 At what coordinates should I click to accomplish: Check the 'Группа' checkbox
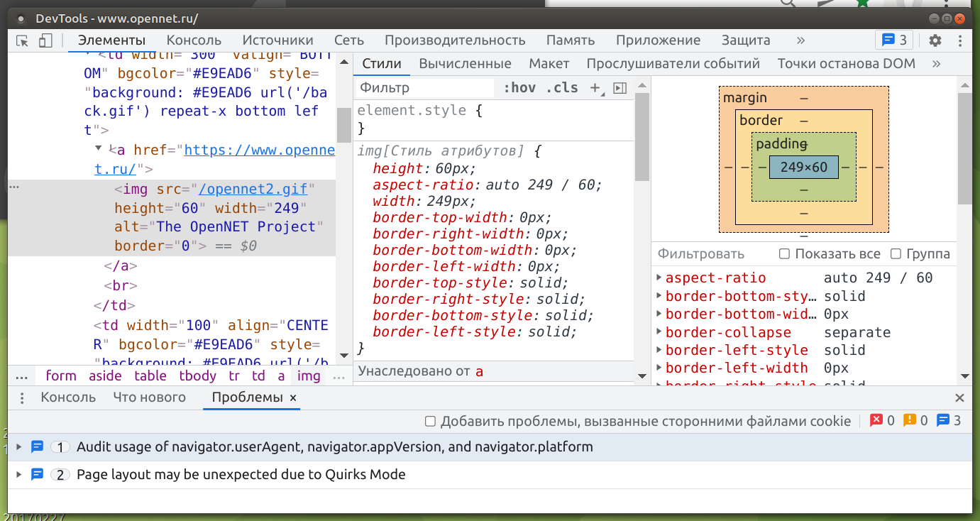coord(896,254)
